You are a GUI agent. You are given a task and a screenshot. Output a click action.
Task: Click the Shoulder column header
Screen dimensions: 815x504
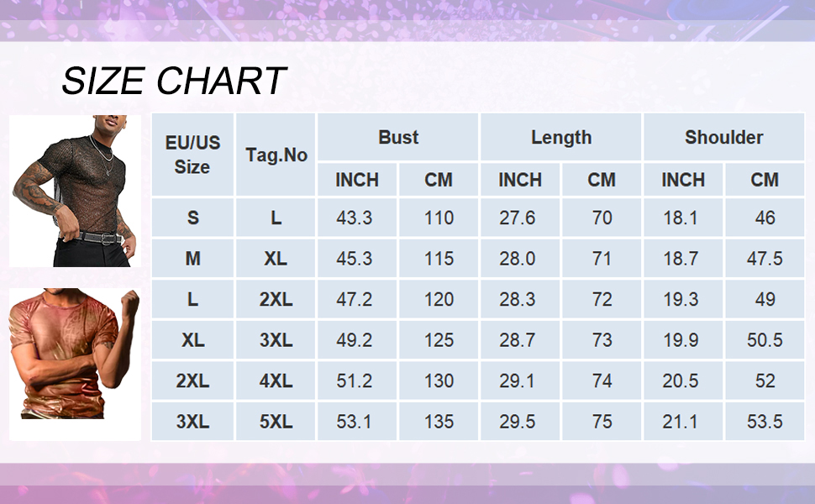tap(723, 137)
